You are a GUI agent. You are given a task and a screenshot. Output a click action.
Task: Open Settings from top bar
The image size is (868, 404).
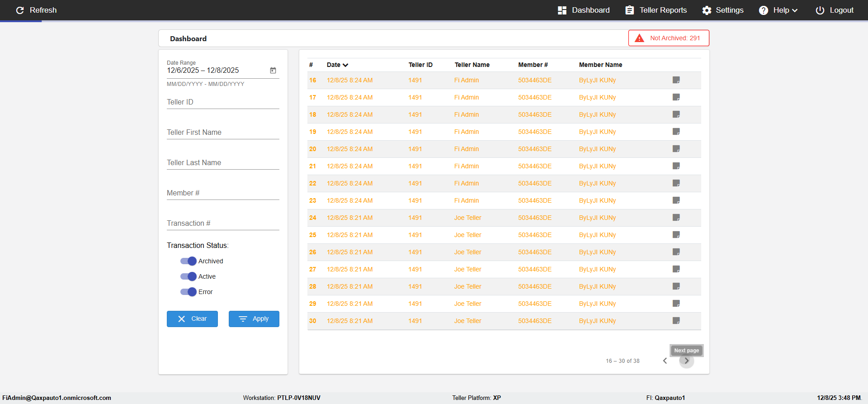(723, 10)
